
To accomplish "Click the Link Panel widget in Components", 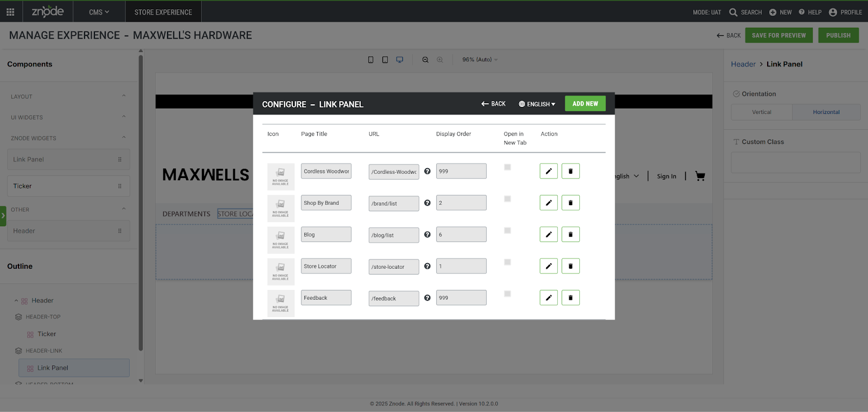I will [68, 160].
